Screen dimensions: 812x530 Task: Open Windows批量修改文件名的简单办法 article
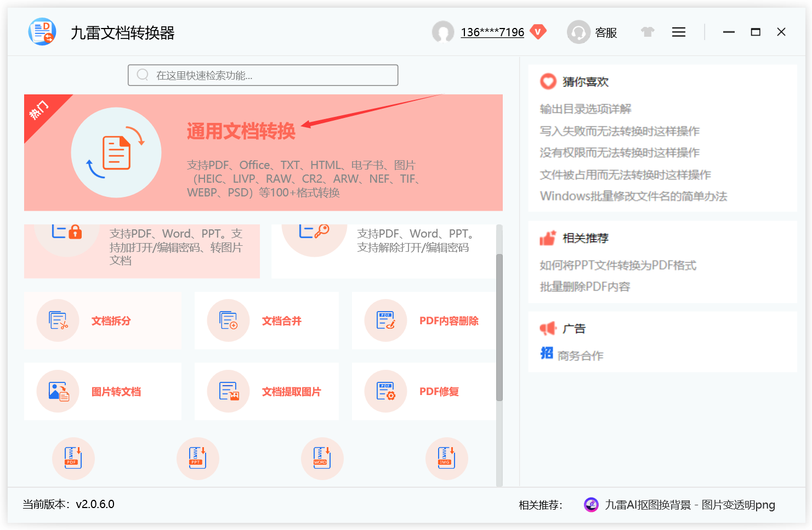633,196
